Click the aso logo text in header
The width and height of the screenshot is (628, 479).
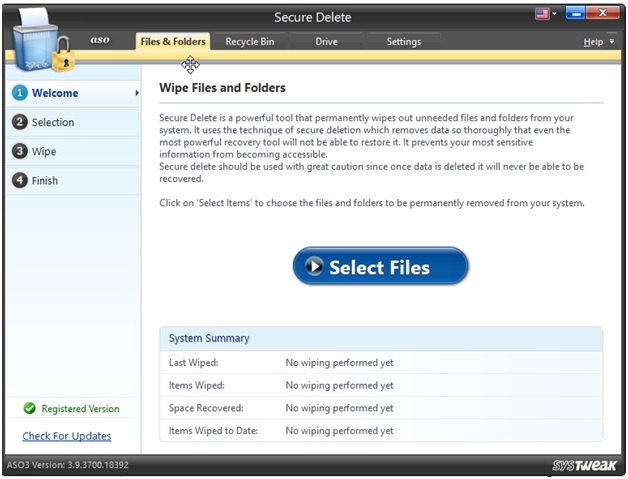click(100, 41)
